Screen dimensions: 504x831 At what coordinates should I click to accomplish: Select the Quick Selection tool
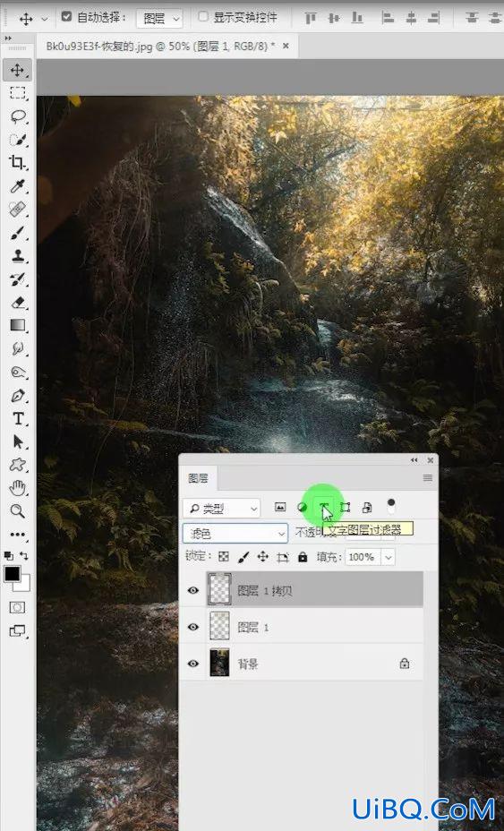tap(18, 140)
